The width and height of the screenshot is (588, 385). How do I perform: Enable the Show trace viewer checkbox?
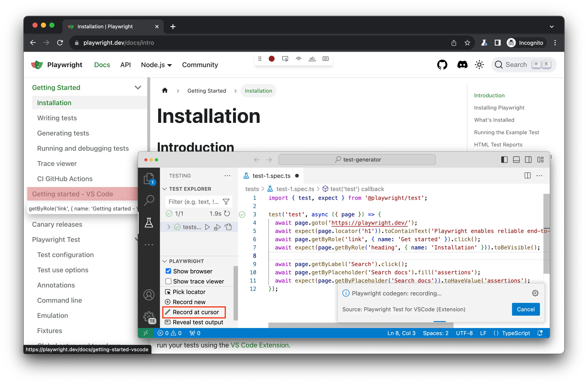point(168,281)
